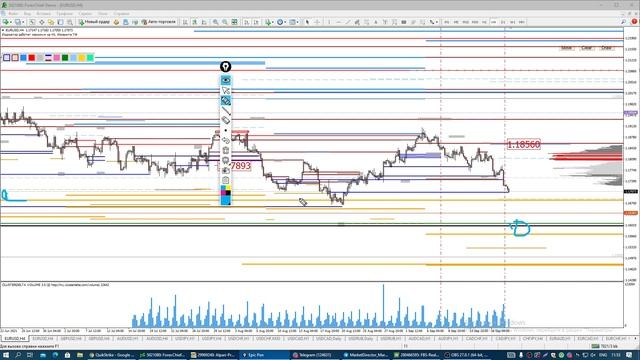Open the Indicators list dropdown

(x=269, y=22)
